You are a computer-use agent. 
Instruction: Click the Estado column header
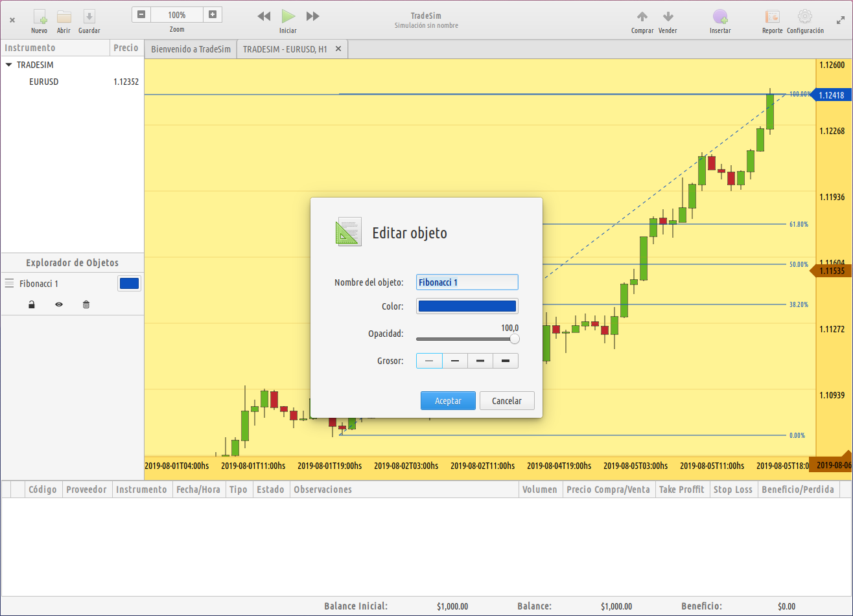tap(270, 490)
